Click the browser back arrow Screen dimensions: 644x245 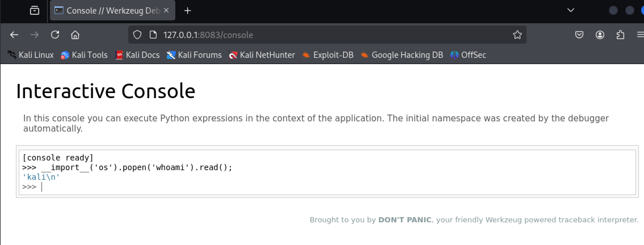(x=14, y=35)
